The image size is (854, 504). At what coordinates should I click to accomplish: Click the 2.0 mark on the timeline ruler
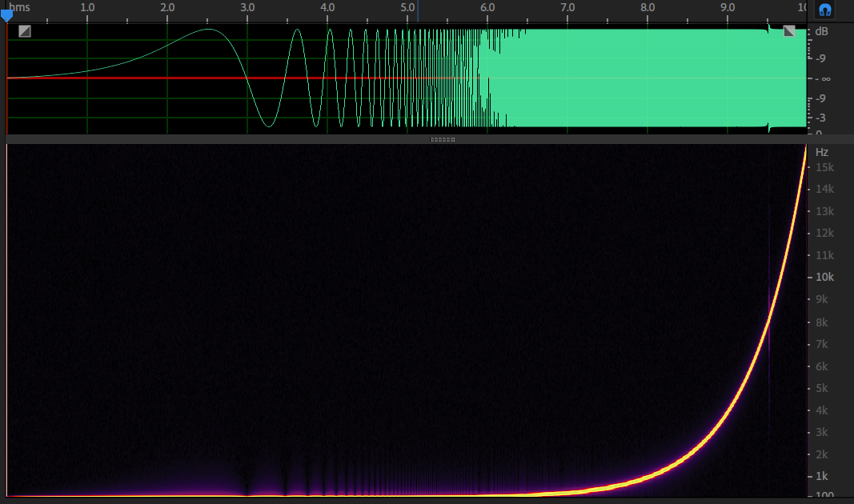pyautogui.click(x=167, y=7)
